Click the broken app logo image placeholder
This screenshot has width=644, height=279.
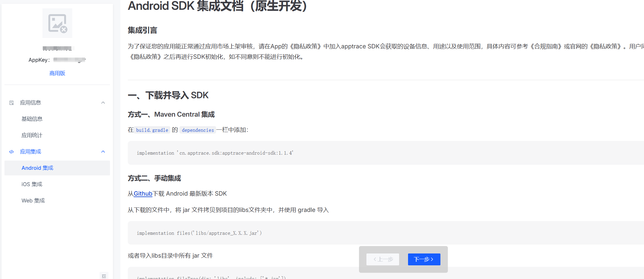[57, 23]
